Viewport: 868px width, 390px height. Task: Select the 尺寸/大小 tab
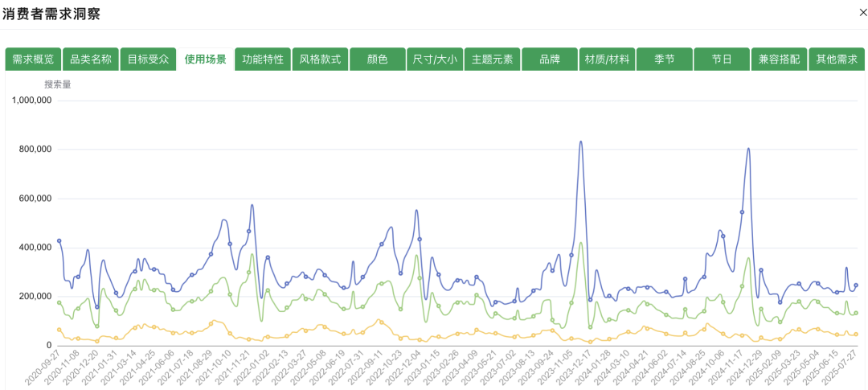click(x=435, y=60)
